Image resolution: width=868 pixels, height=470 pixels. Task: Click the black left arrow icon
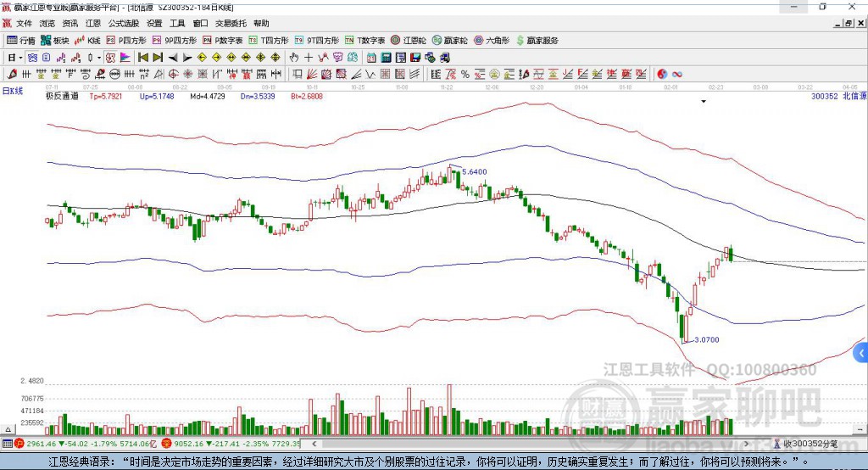(x=173, y=58)
